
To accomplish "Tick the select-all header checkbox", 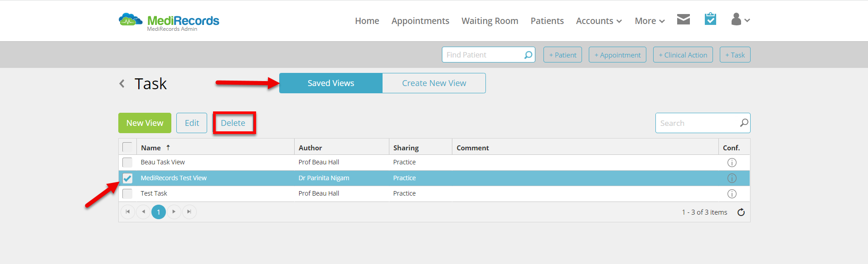I will point(127,147).
